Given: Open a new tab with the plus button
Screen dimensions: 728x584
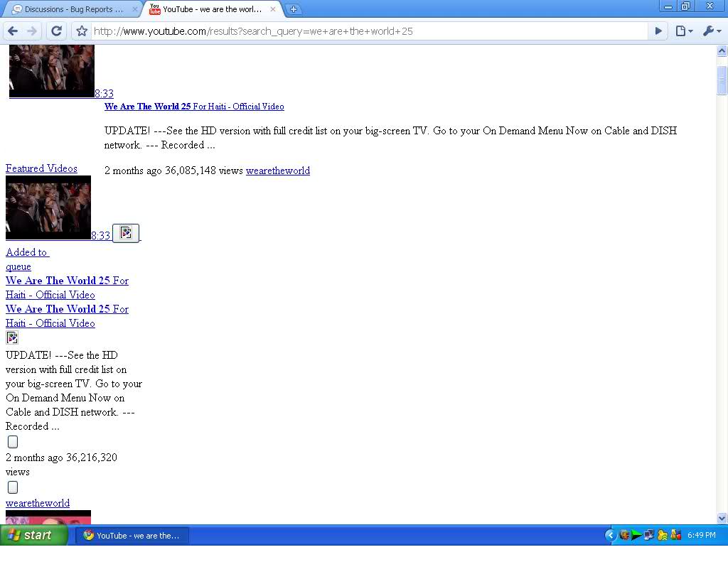Looking at the screenshot, I should click(294, 9).
